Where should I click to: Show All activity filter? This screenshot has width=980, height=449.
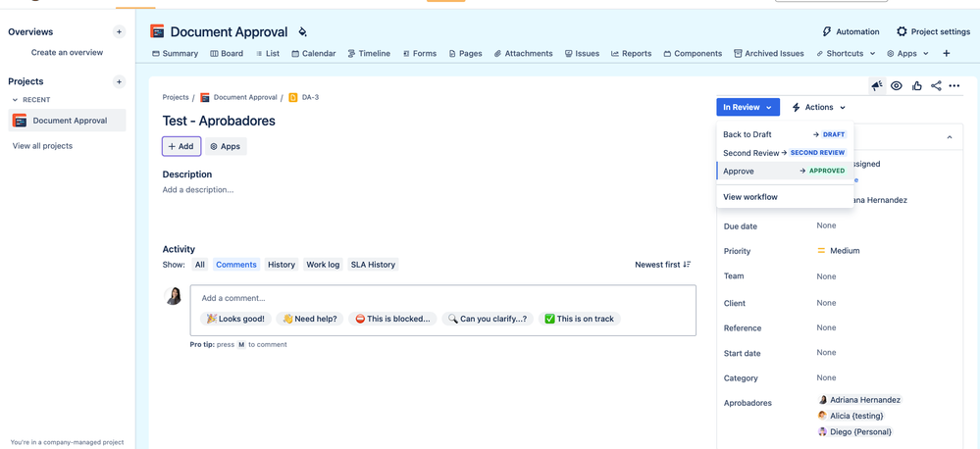pos(199,265)
